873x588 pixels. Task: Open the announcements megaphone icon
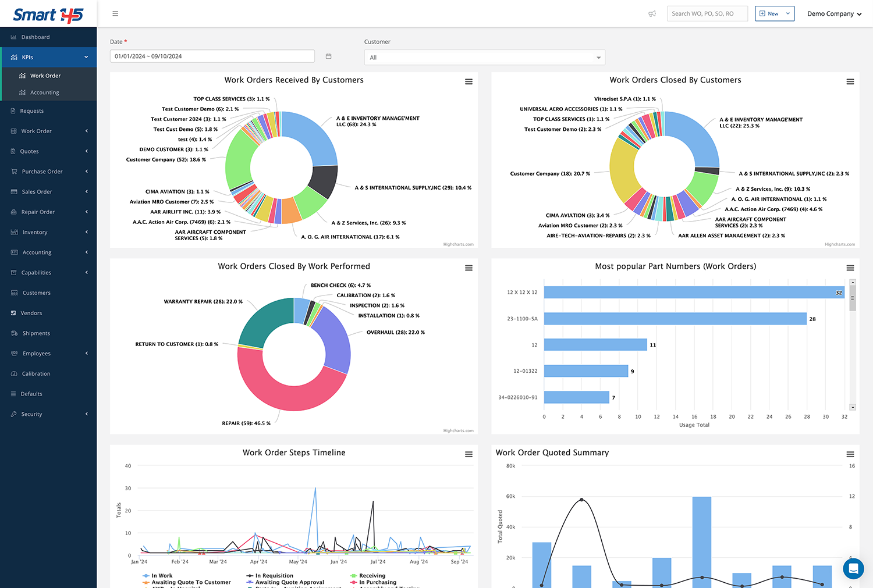click(652, 13)
